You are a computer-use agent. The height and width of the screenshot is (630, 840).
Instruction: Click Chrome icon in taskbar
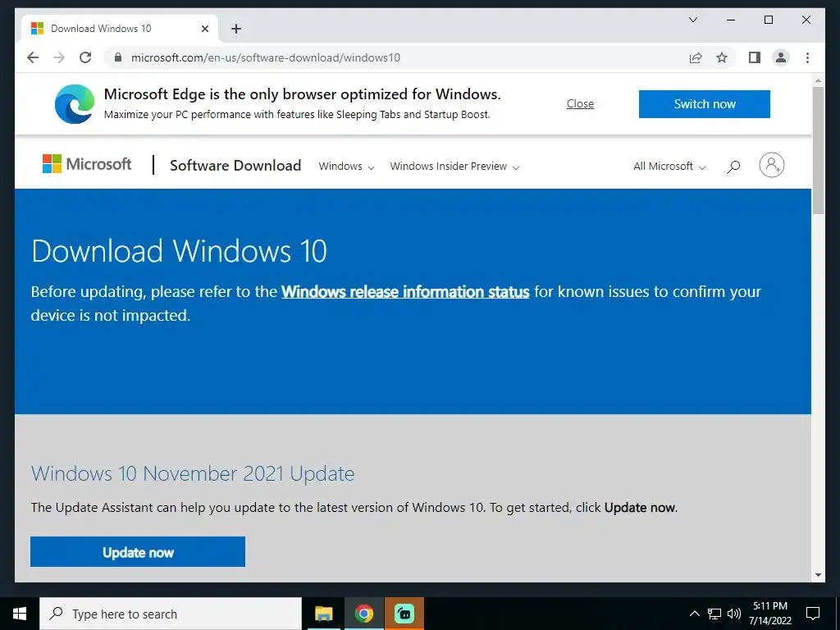(x=363, y=614)
